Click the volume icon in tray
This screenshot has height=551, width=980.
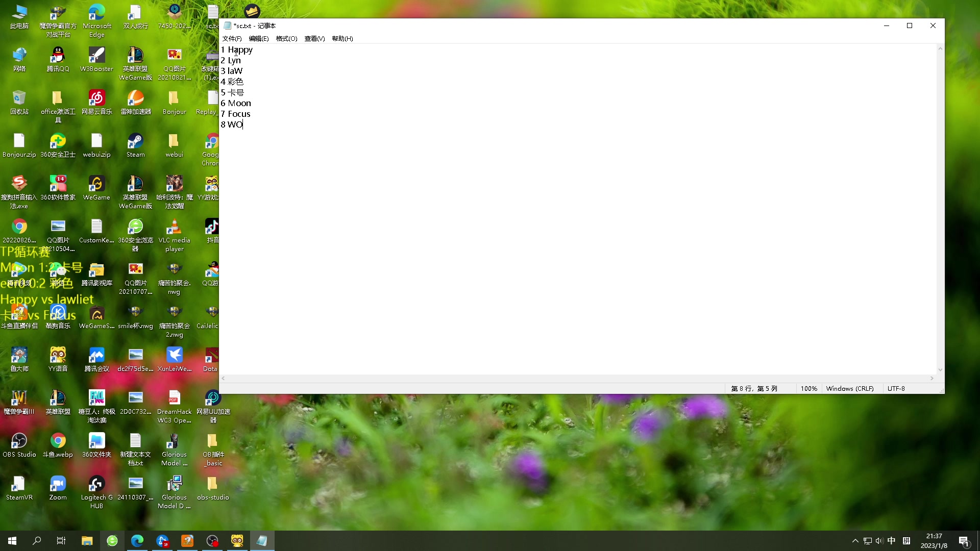tap(879, 541)
